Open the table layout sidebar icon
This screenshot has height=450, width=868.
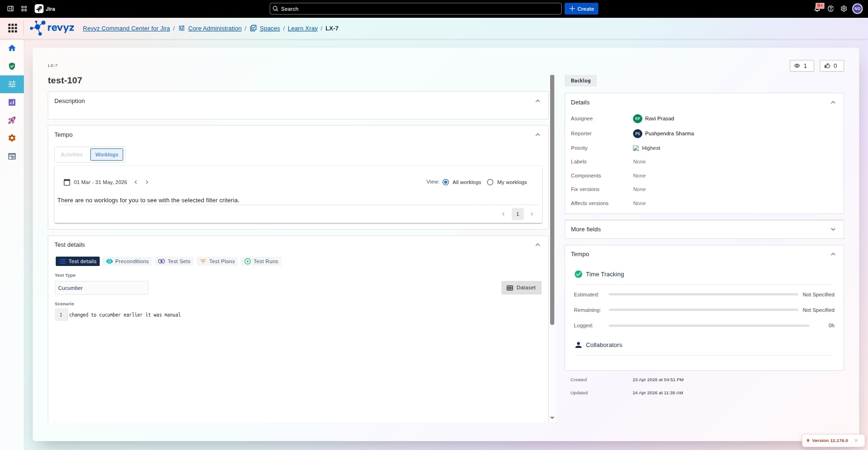point(12,156)
